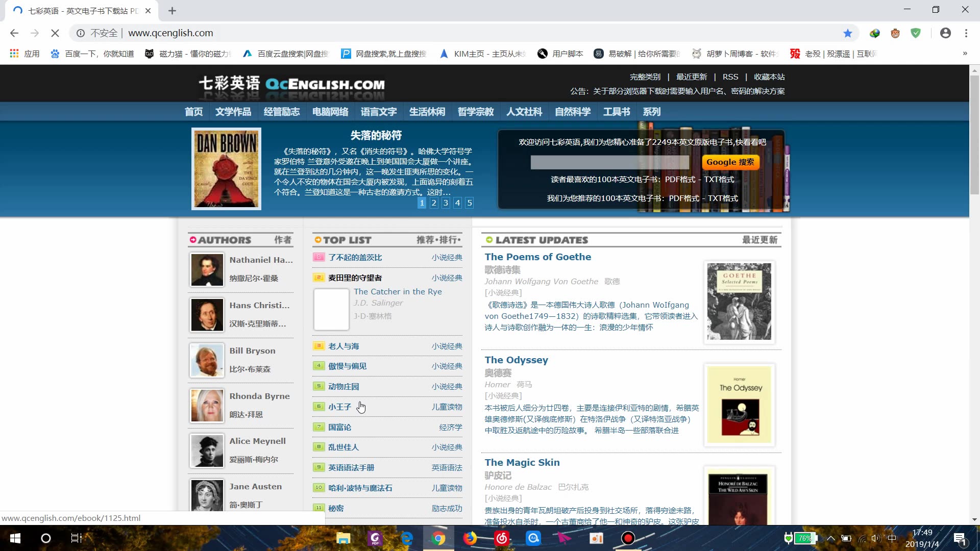This screenshot has height=551, width=980.
Task: Open Chrome profile avatar icon
Action: pos(945,33)
